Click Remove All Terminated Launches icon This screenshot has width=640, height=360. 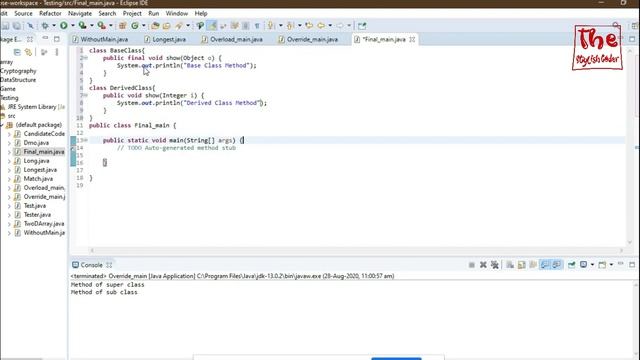click(x=495, y=265)
